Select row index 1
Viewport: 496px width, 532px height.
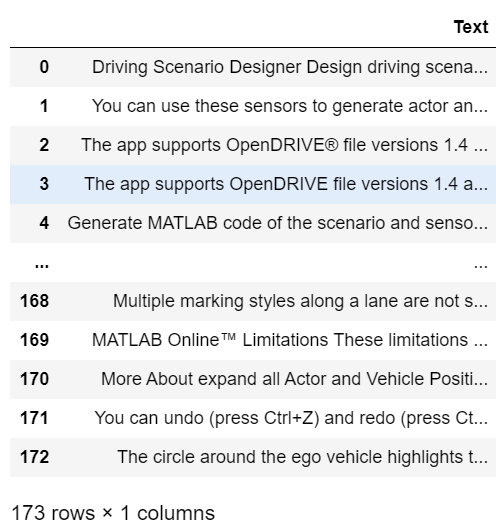click(44, 106)
